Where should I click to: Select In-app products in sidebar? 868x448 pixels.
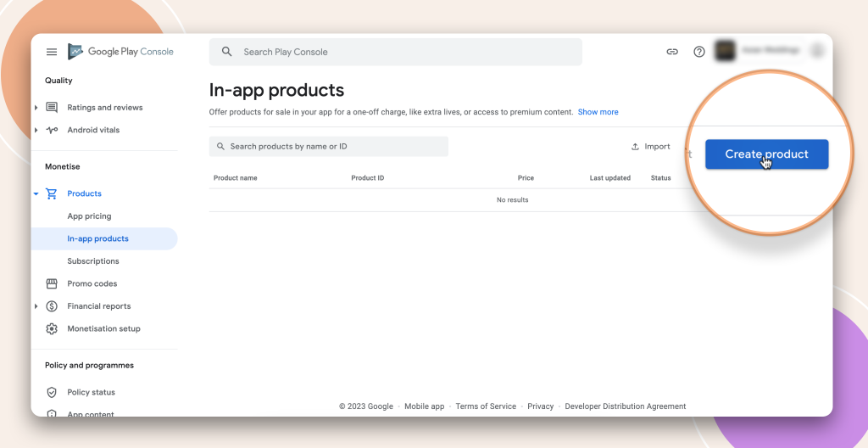pos(104,239)
